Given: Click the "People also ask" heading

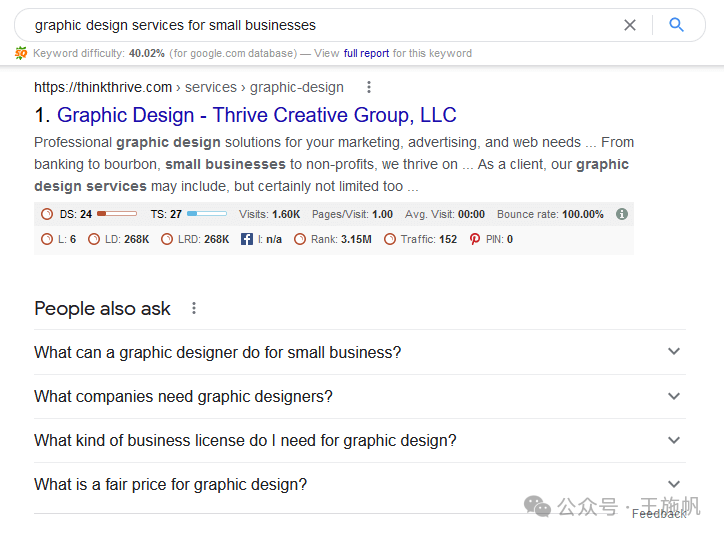Looking at the screenshot, I should click(x=103, y=308).
